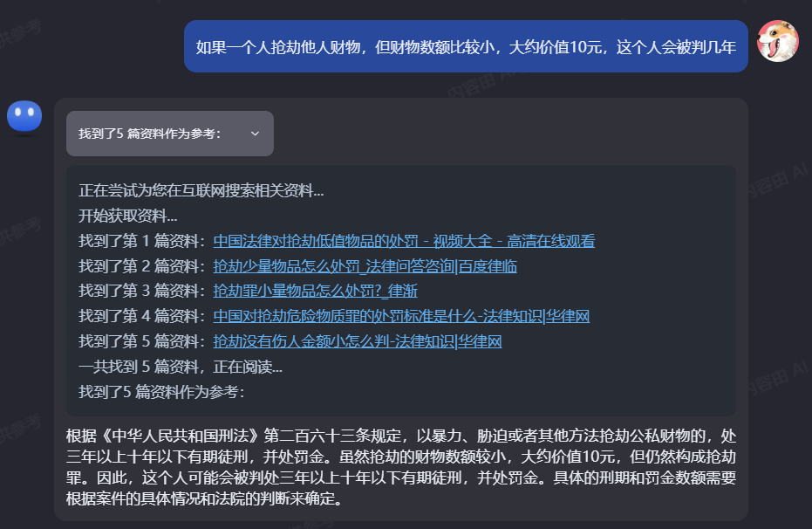812x529 pixels.
Task: Click label '找到了第 3 篇资料:'
Action: click(x=142, y=292)
